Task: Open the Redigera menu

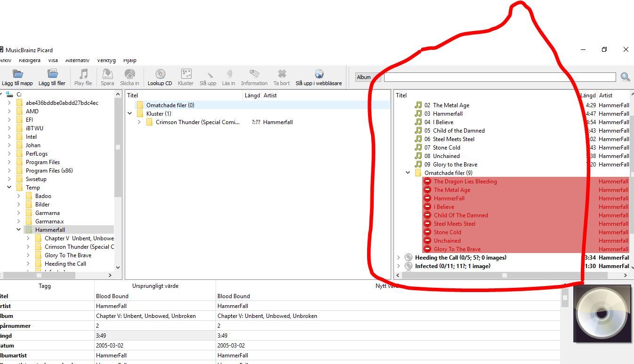Action: click(30, 60)
